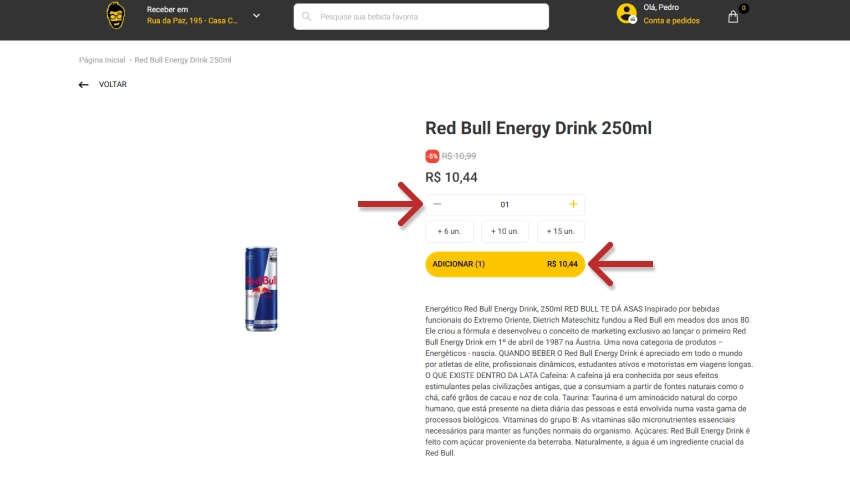Click the Red Bull can product image
Viewport: 850px width, 480px height.
261,289
